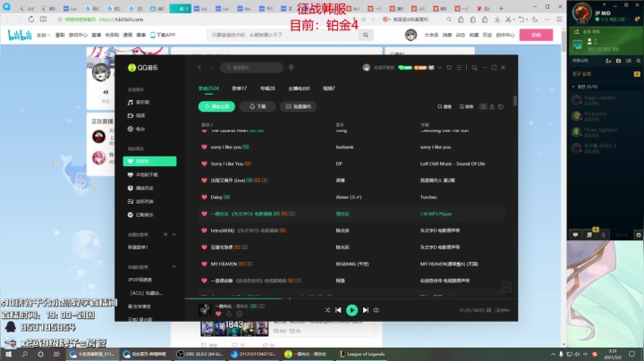Click the Download button above song list
Image resolution: width=644 pixels, height=361 pixels.
(x=258, y=106)
